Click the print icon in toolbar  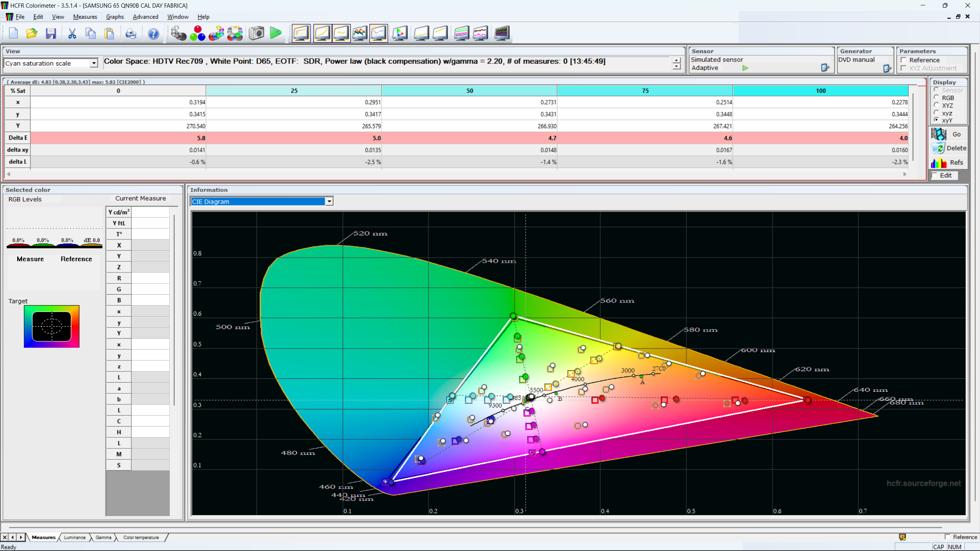point(131,33)
